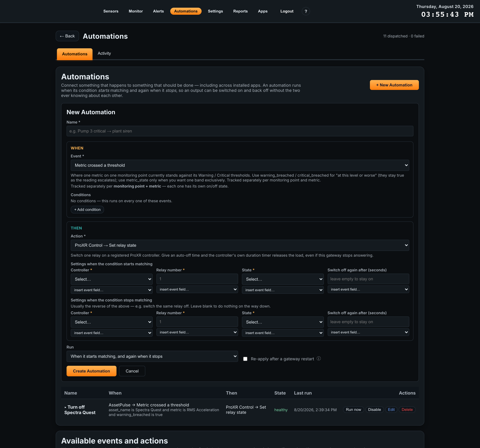Click Run now for Spectra Quest automation
The image size is (480, 448).
[353, 410]
